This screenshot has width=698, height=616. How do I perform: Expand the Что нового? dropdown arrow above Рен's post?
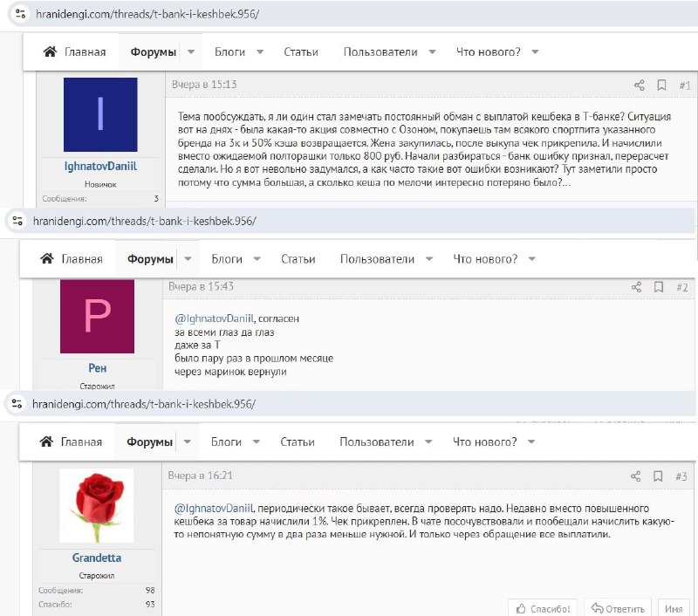pyautogui.click(x=532, y=259)
